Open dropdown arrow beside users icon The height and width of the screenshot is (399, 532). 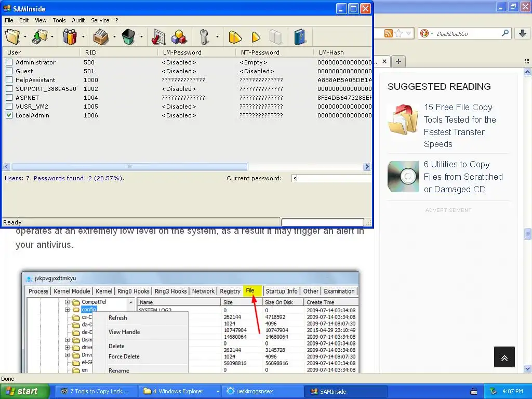[83, 37]
